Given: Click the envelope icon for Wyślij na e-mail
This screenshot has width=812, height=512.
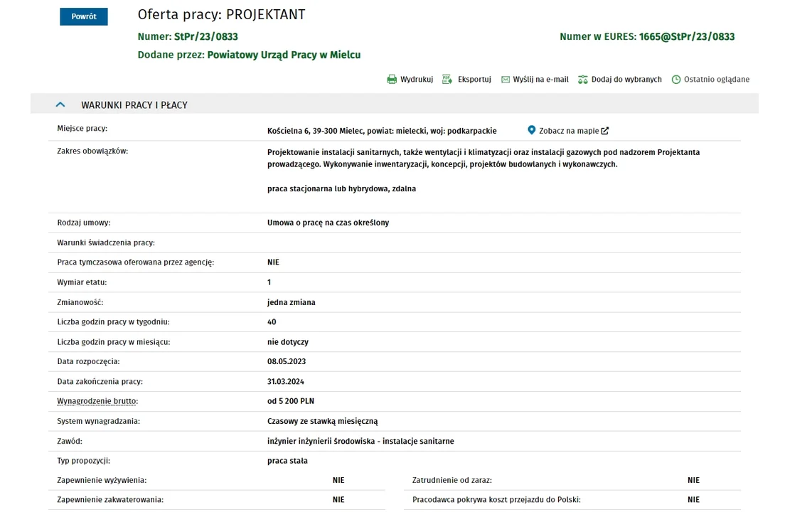Looking at the screenshot, I should [506, 79].
